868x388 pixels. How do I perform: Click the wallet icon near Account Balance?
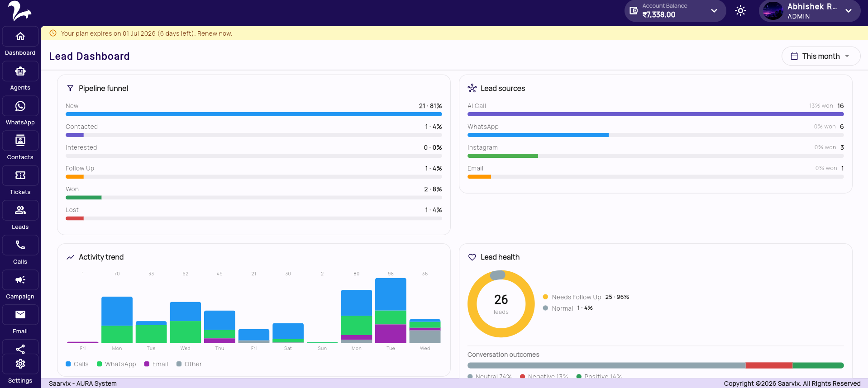[x=634, y=10]
